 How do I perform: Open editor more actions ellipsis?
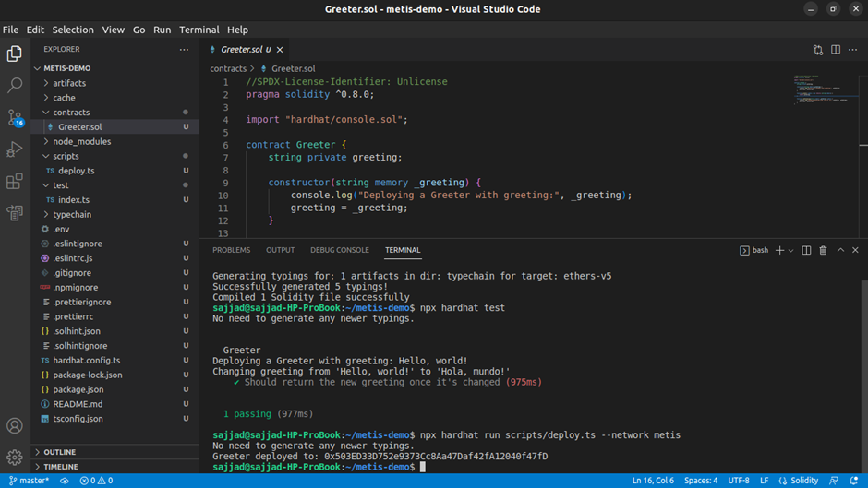(853, 50)
